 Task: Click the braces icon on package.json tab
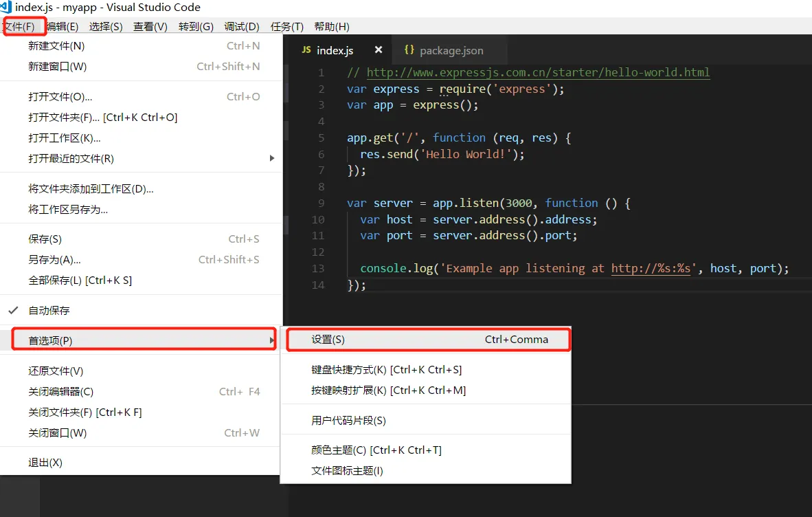(409, 49)
